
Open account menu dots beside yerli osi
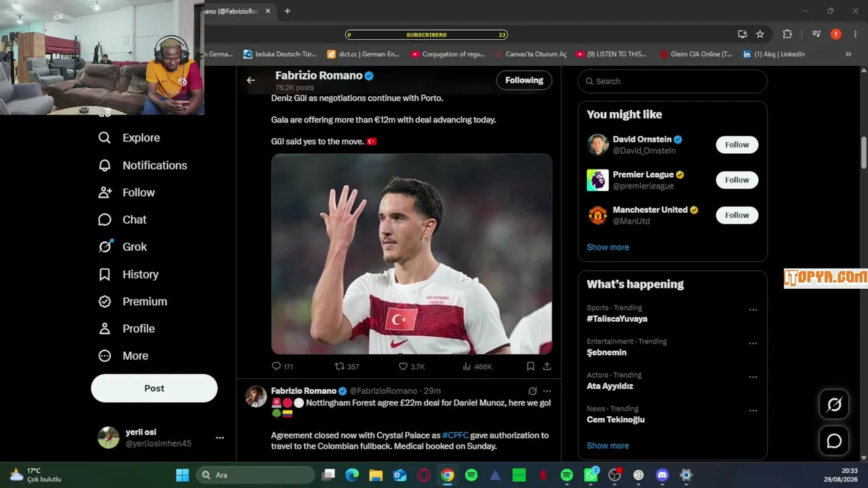point(220,438)
